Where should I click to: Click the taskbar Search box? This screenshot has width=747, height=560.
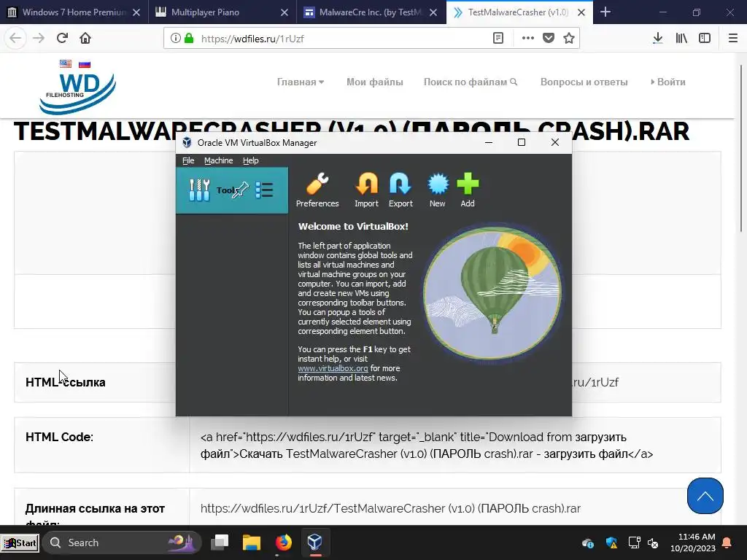click(122, 542)
